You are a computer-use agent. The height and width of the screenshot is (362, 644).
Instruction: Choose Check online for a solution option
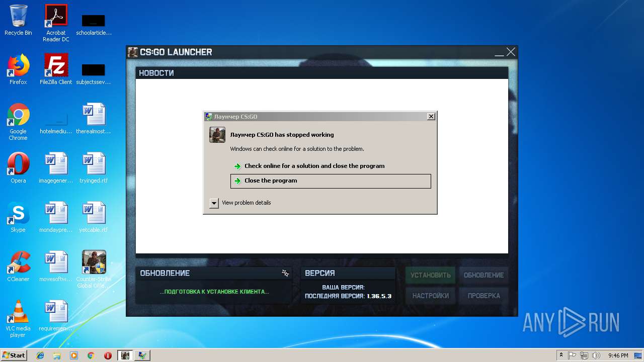click(x=331, y=166)
